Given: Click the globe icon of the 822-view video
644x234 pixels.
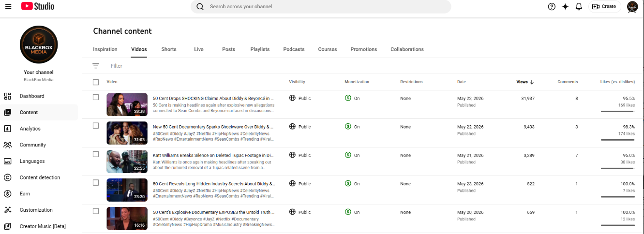Looking at the screenshot, I should [292, 183].
